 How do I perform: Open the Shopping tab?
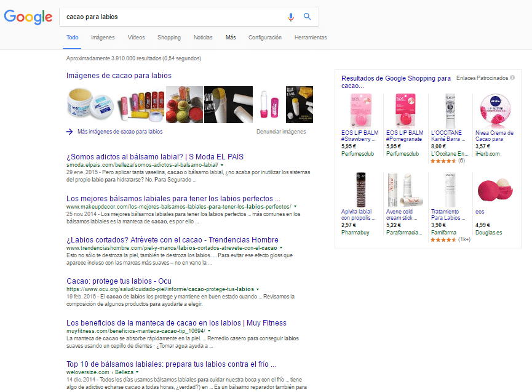(169, 38)
